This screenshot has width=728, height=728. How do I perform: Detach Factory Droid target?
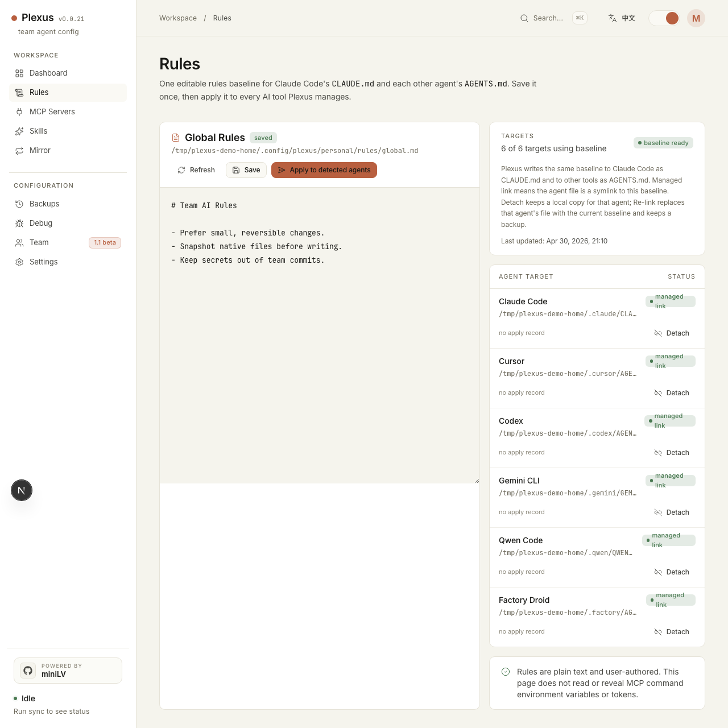672,632
